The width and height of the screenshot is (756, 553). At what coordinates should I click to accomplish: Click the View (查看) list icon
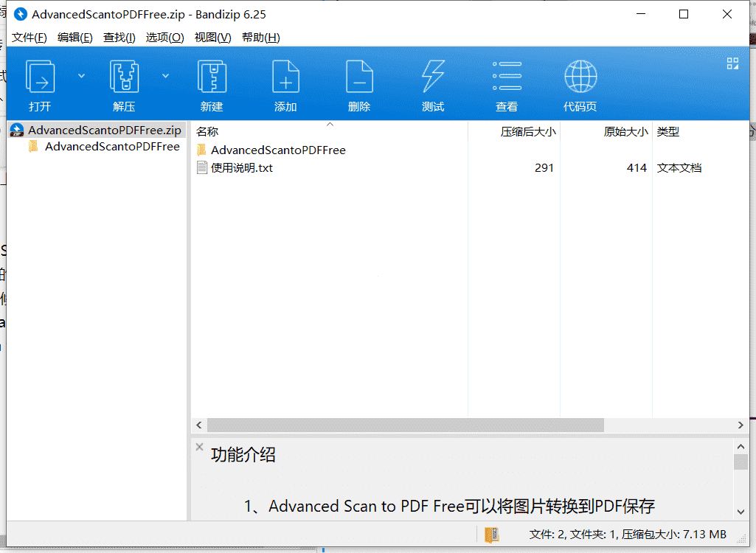[507, 76]
